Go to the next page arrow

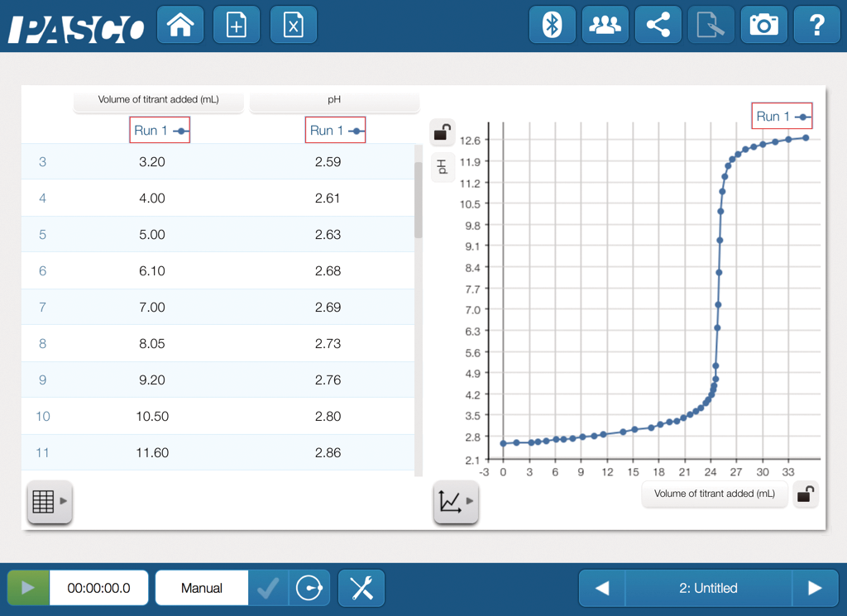click(814, 589)
